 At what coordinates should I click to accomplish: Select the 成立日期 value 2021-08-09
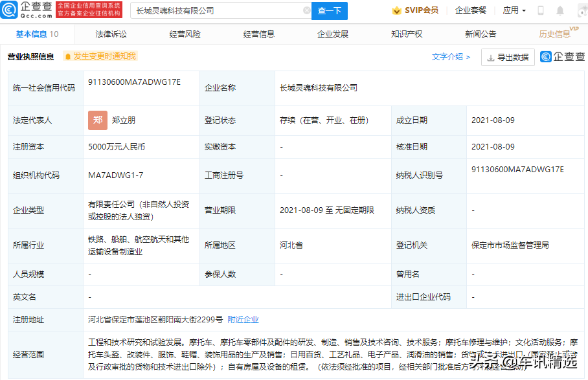tap(493, 120)
